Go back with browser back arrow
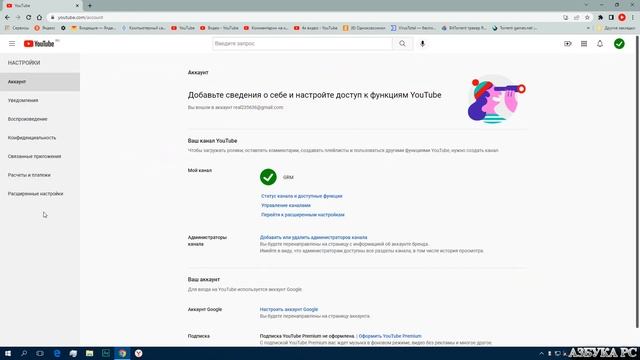This screenshot has height=360, width=640. click(7, 18)
